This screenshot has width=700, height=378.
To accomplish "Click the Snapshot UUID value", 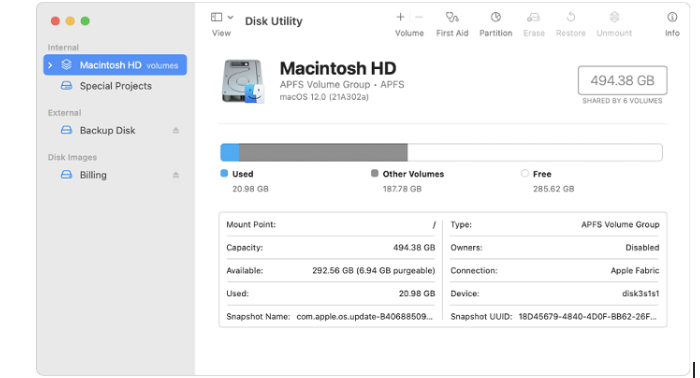I will 588,316.
